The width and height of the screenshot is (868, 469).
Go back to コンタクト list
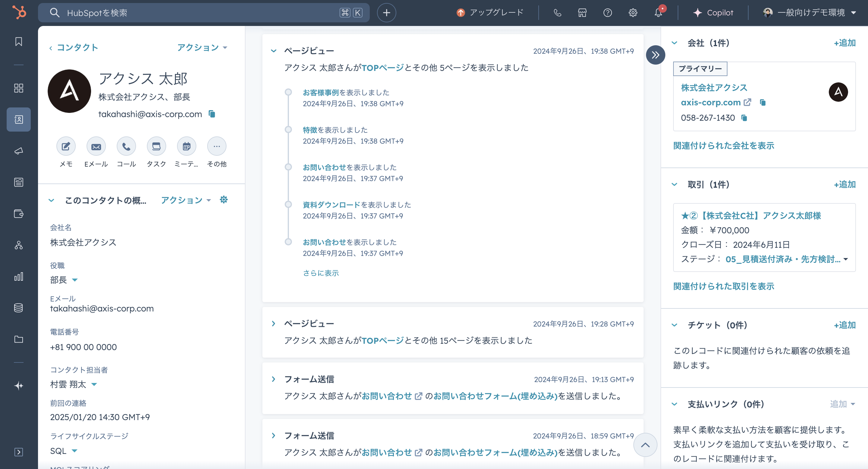(x=74, y=48)
